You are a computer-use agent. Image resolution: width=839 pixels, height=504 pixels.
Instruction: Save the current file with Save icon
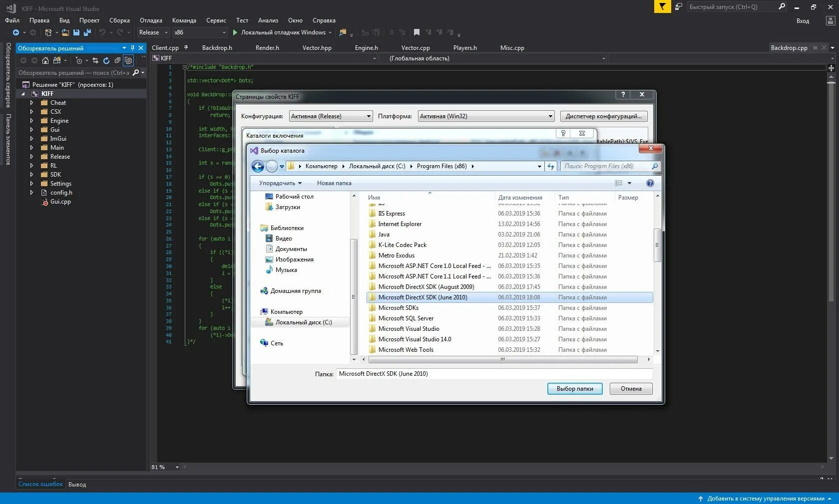(76, 32)
